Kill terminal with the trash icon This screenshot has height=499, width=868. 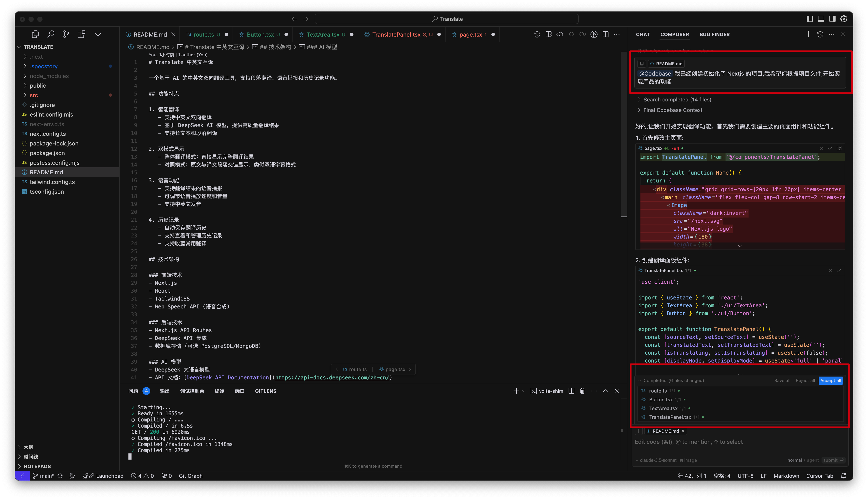(x=582, y=391)
